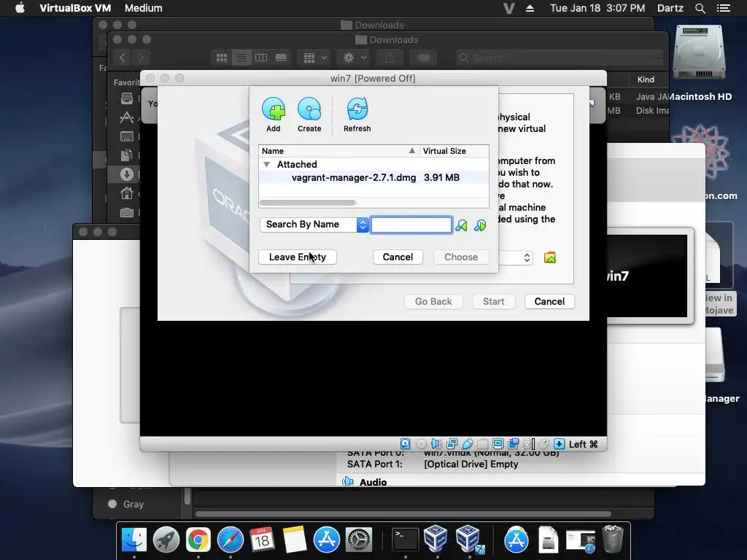Open the Finder group-by dropdown
This screenshot has height=560, width=747.
[x=314, y=58]
